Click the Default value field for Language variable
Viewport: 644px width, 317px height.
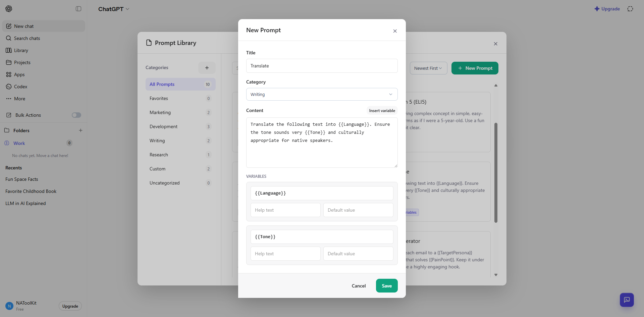[358, 210]
